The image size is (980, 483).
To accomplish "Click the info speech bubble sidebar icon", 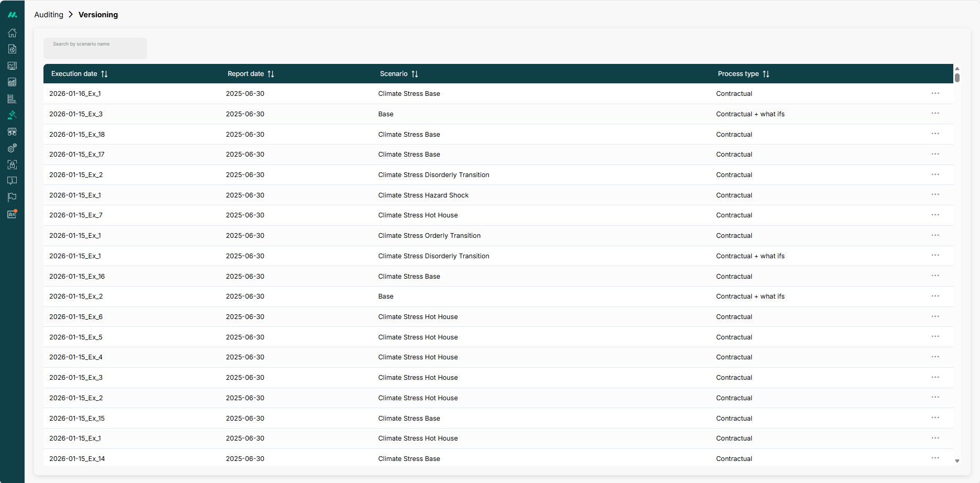I will 12,181.
